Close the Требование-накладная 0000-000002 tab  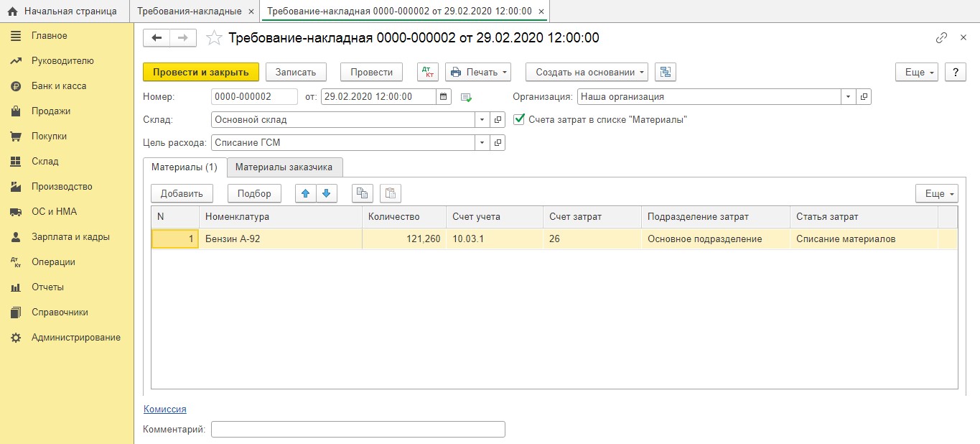click(x=541, y=11)
